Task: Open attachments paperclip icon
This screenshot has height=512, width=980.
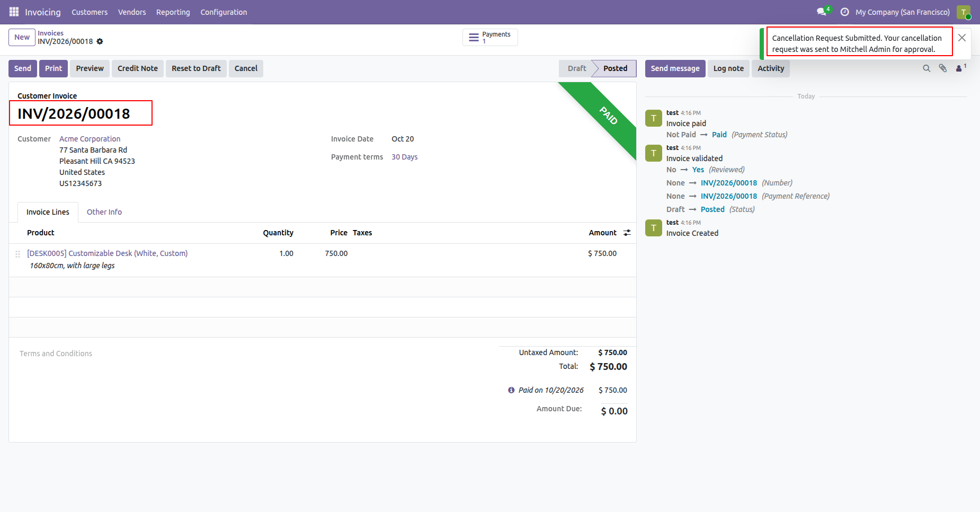Action: [943, 68]
